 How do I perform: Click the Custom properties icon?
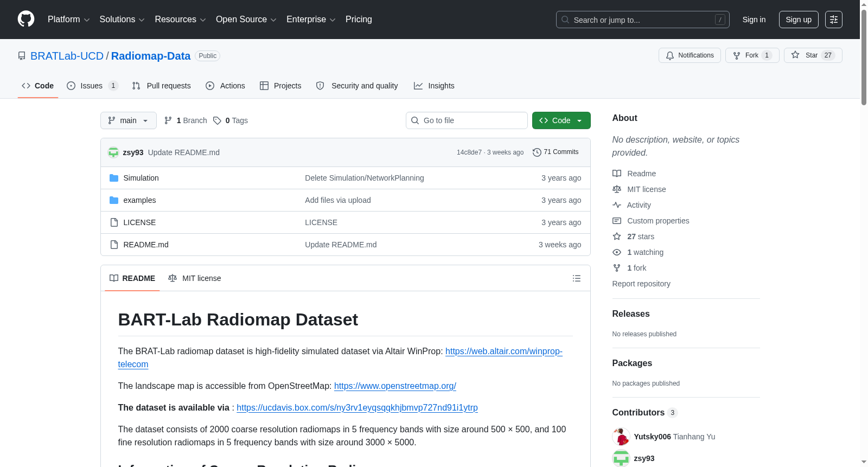click(617, 221)
